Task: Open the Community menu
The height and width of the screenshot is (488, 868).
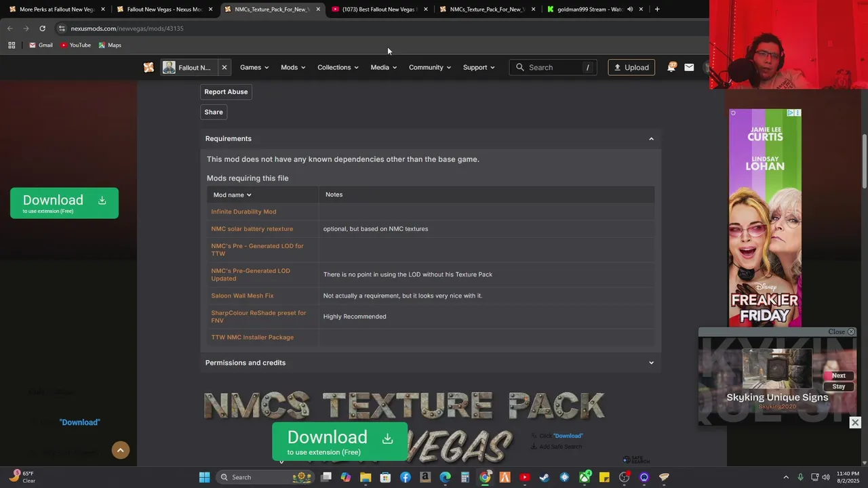Action: click(430, 67)
